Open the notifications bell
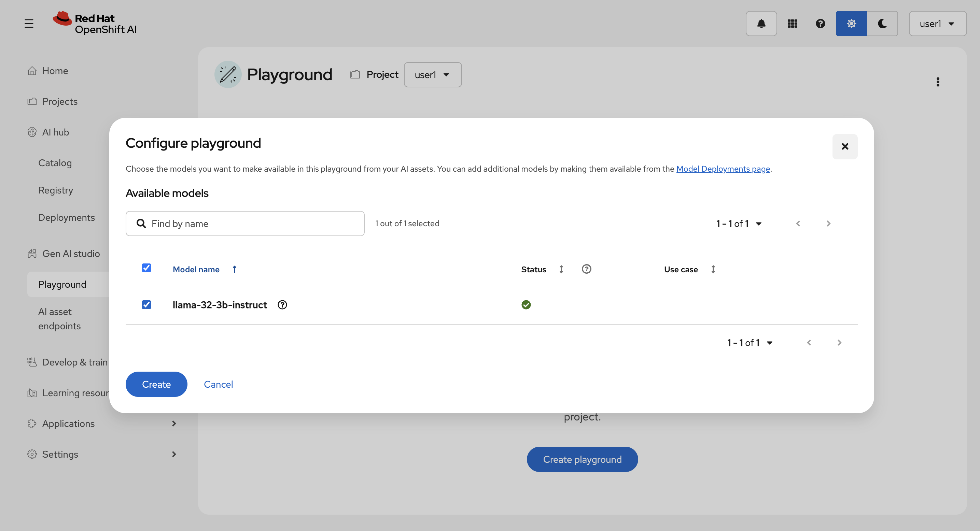The width and height of the screenshot is (980, 531). 761,24
